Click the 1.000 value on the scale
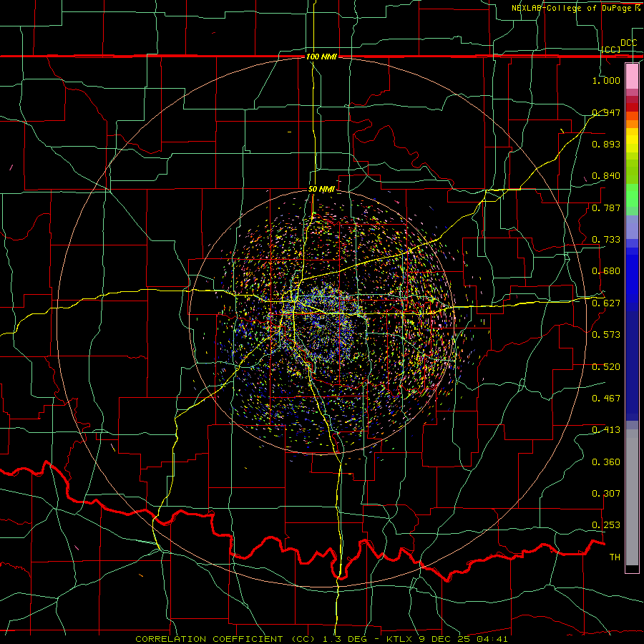 [606, 80]
